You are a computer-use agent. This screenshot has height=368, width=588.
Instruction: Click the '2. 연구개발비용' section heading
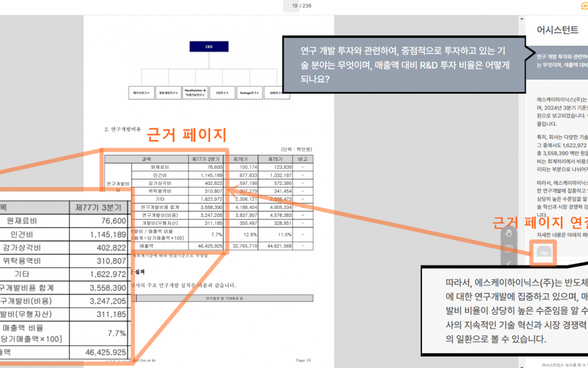tap(123, 129)
